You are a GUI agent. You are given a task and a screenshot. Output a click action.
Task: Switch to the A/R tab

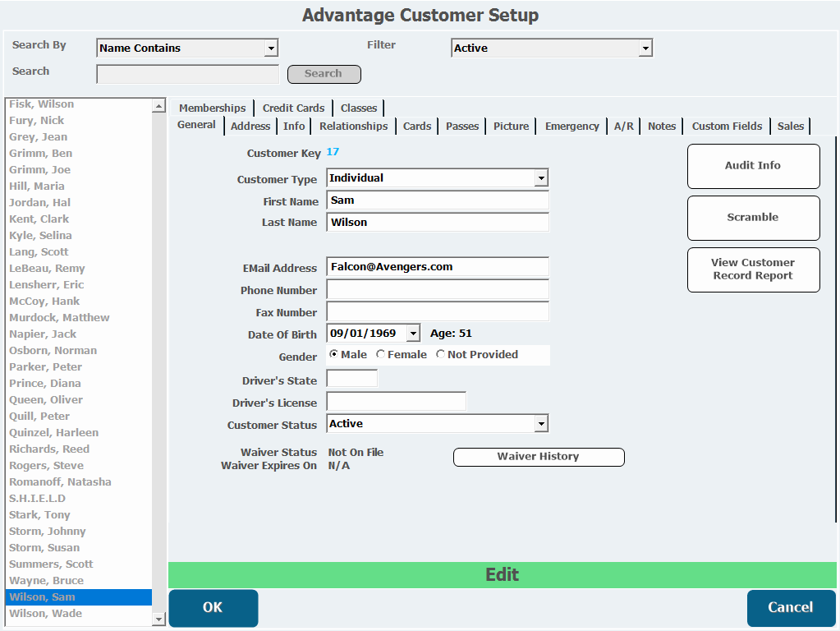(x=623, y=126)
